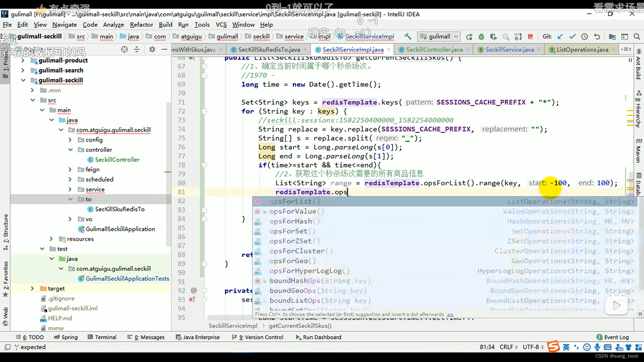
Task: Expand the target folder
Action: pos(32,289)
